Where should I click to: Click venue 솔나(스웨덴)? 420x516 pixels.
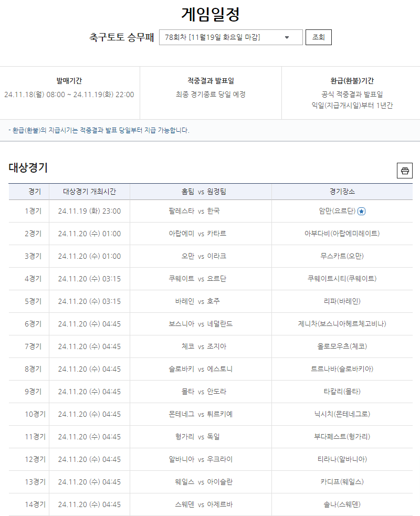342,504
